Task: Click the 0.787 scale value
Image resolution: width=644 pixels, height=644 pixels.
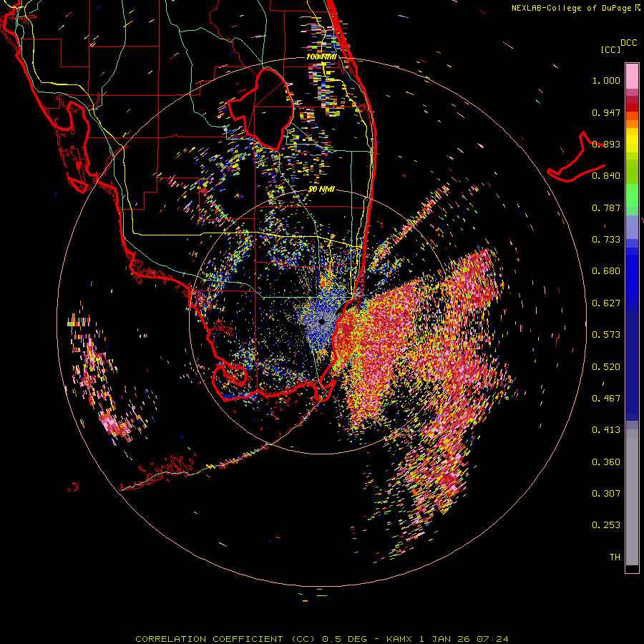Action: pos(606,208)
